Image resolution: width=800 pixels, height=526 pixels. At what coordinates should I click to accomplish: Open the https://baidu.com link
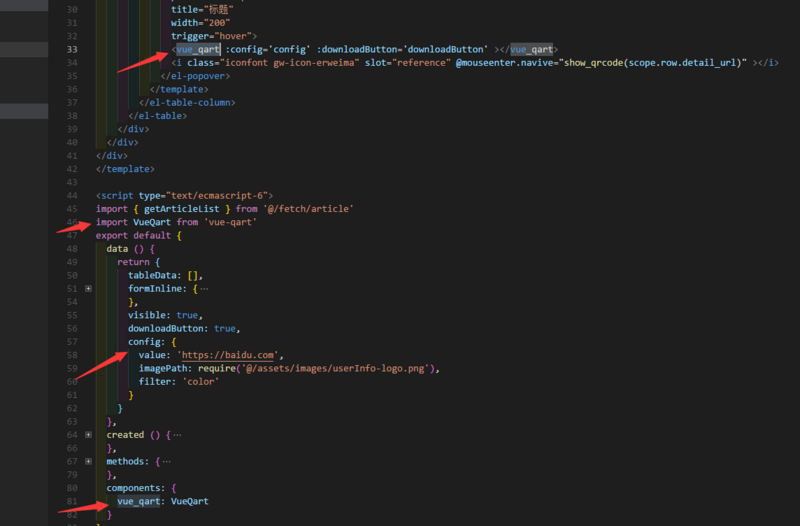click(x=228, y=355)
